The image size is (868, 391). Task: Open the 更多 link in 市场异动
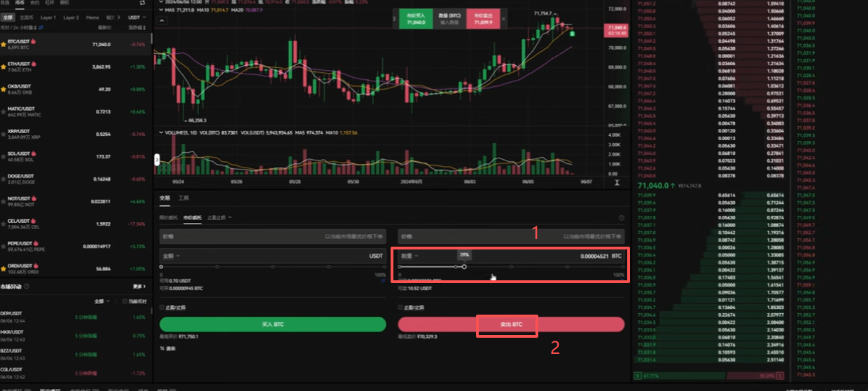(139, 286)
